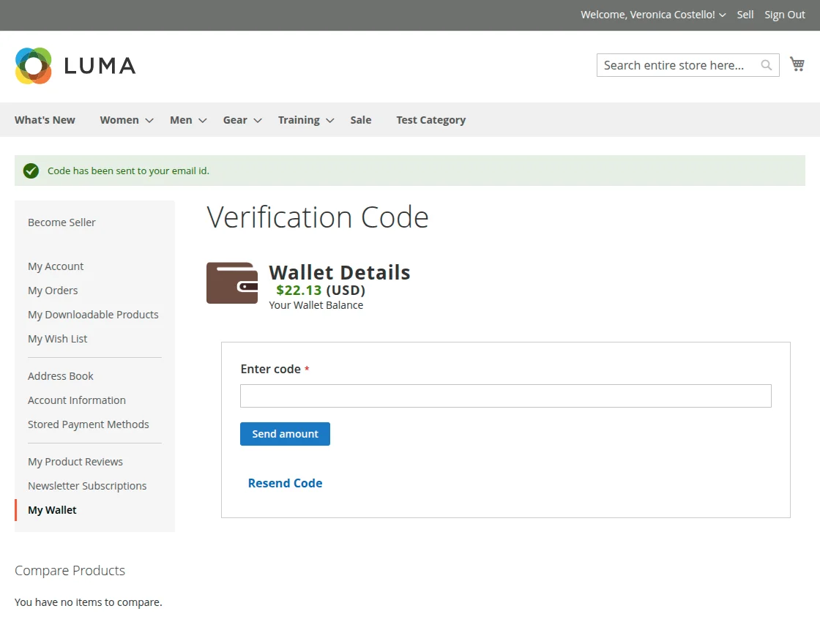This screenshot has height=644, width=820.
Task: Click the Send amount button
Action: [285, 433]
